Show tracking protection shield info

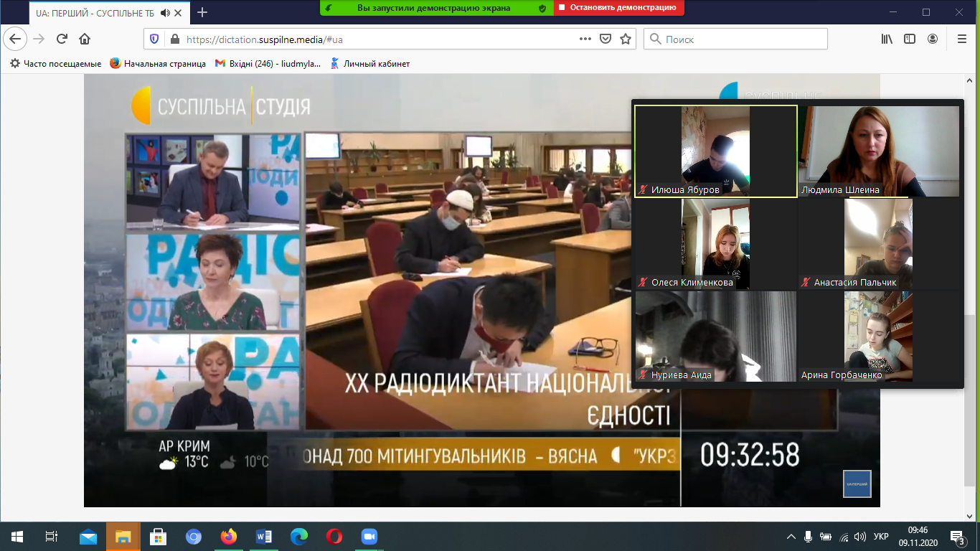(154, 39)
